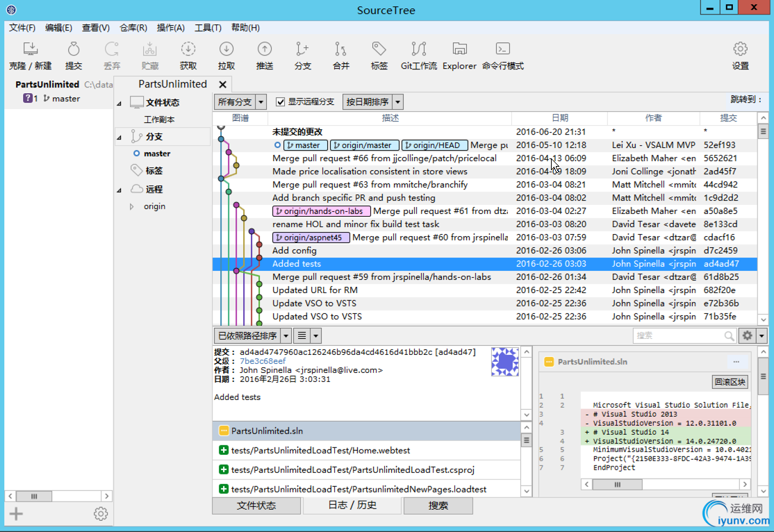Click the Pull (拉取) toolbar icon
The height and width of the screenshot is (532, 774).
(x=226, y=56)
